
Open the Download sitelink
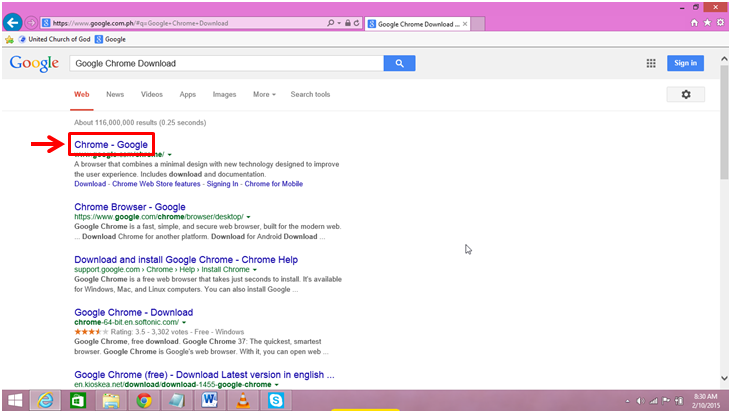coord(90,184)
